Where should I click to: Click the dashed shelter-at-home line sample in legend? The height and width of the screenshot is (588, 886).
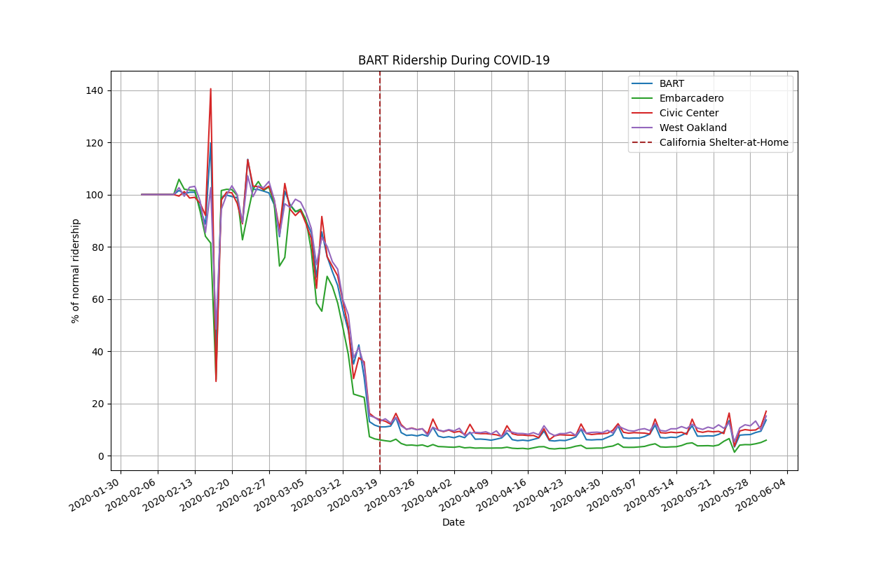(x=643, y=142)
